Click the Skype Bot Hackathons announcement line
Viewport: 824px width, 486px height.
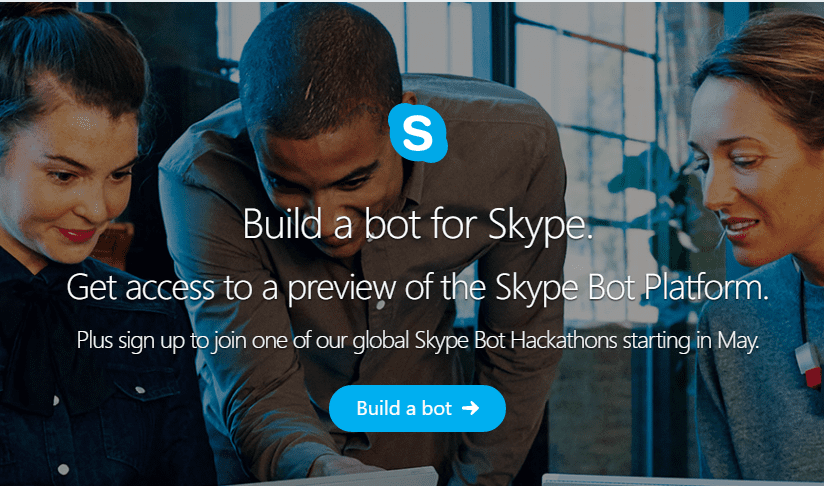click(x=418, y=341)
